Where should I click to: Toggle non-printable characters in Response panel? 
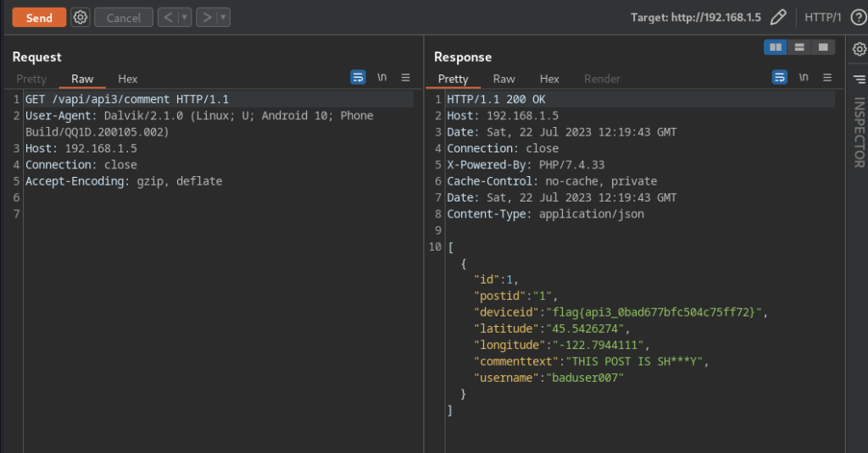coord(804,77)
